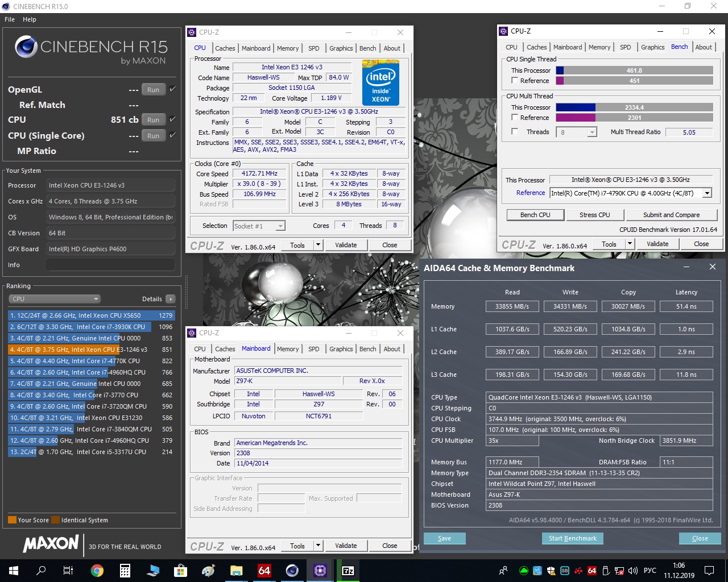
Task: Click the language indicator РУС
Action: (650, 571)
